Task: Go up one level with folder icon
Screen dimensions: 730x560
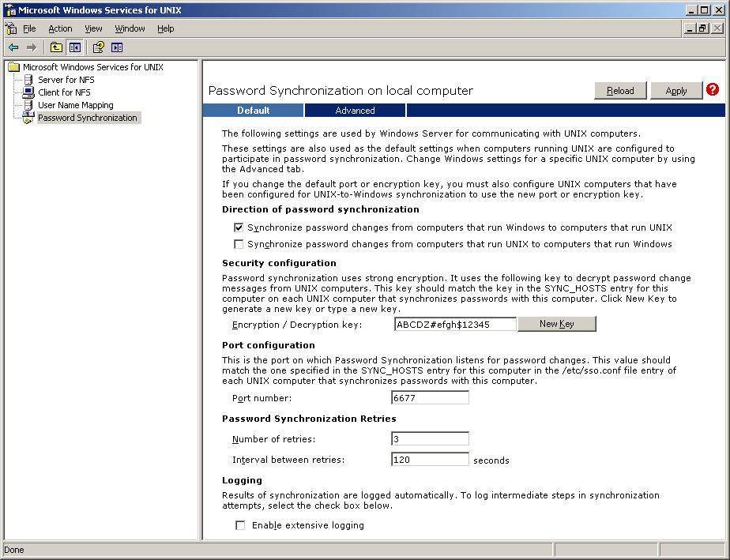Action: coord(56,47)
